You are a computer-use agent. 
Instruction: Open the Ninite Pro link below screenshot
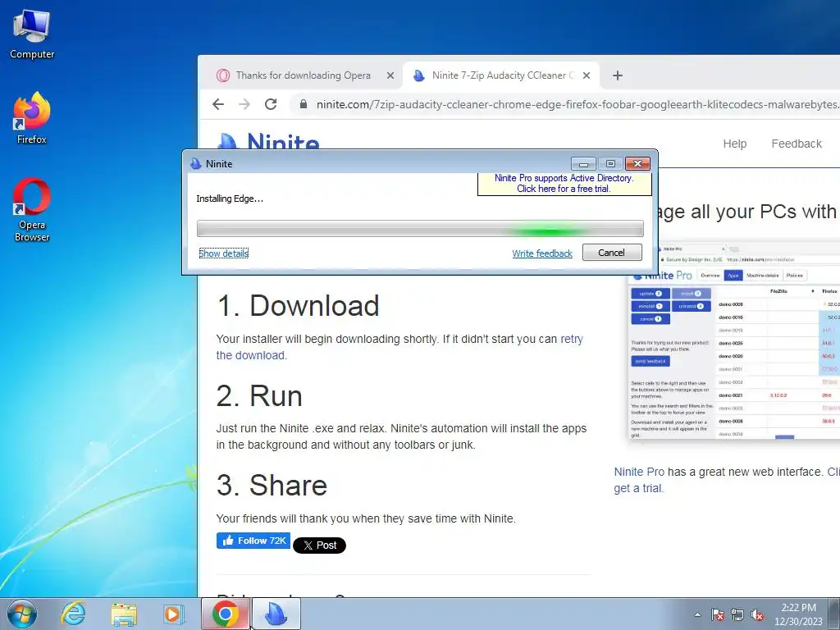coord(638,472)
